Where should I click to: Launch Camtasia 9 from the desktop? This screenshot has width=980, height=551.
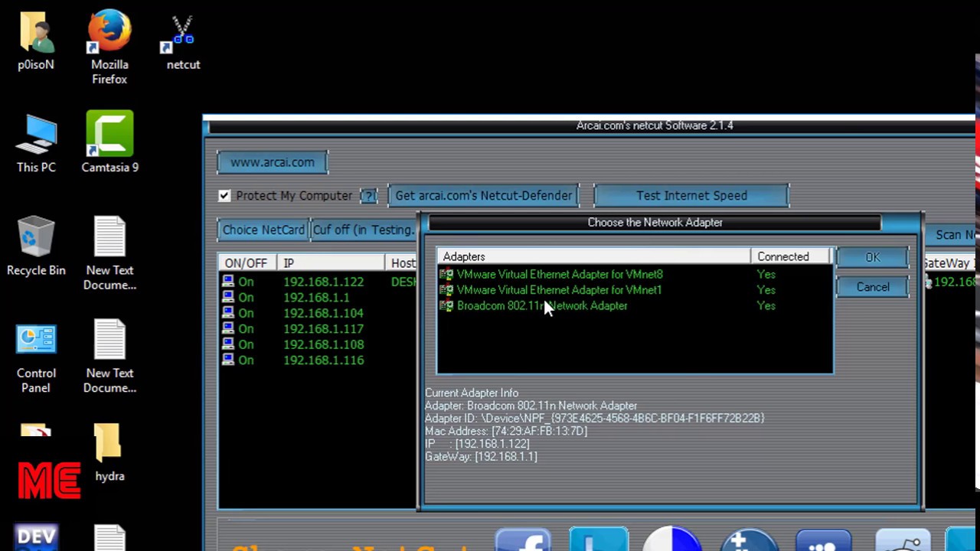[x=109, y=134]
